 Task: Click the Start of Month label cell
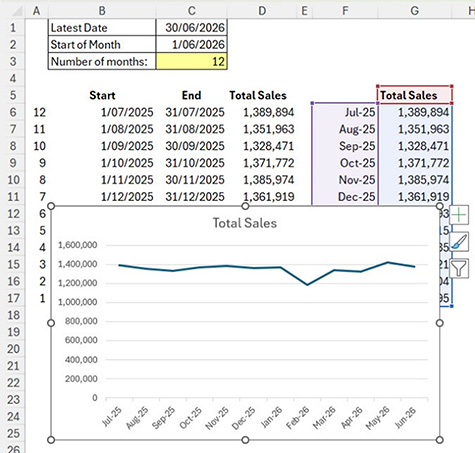[102, 44]
